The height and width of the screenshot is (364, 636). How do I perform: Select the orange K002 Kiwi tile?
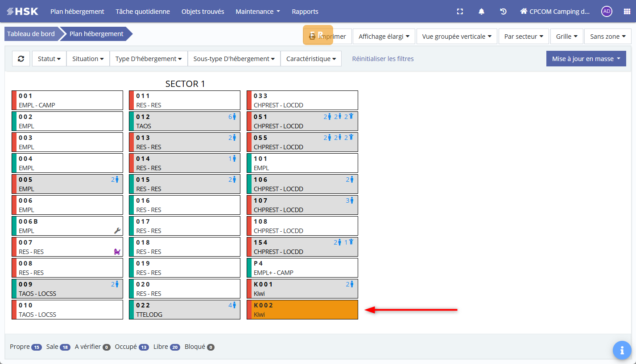tap(302, 310)
